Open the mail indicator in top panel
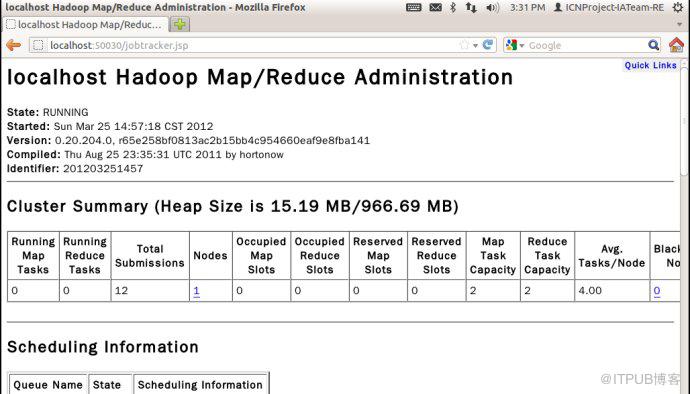The height and width of the screenshot is (394, 690). [435, 7]
